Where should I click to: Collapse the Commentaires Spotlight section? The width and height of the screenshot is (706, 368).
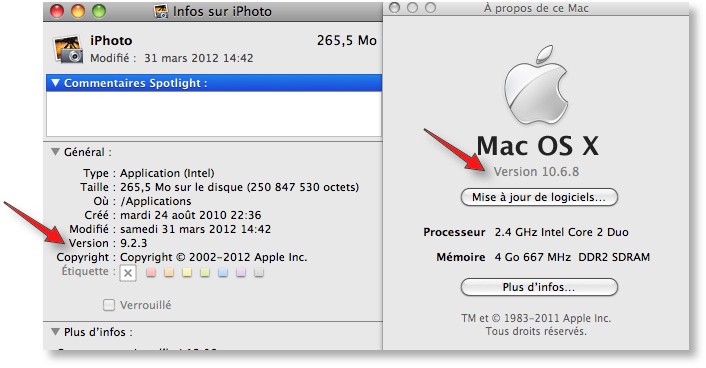(x=55, y=83)
